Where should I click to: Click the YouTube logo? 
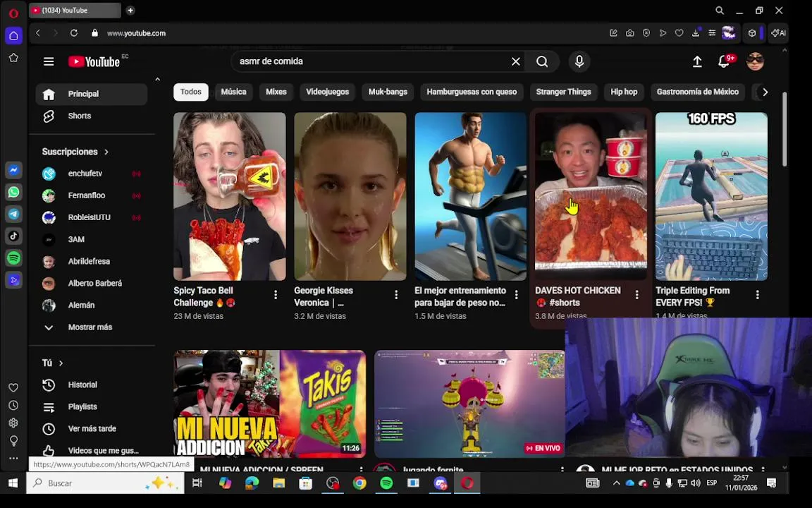click(x=94, y=61)
